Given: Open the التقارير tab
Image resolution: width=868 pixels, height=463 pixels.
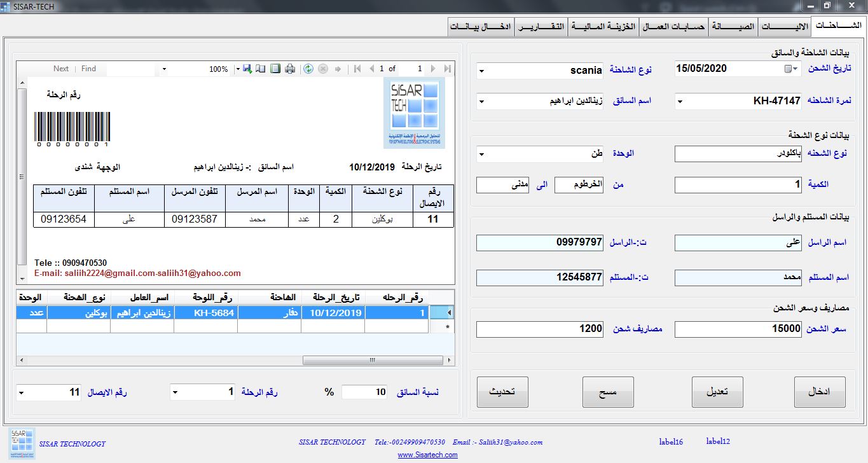Looking at the screenshot, I should 541,27.
